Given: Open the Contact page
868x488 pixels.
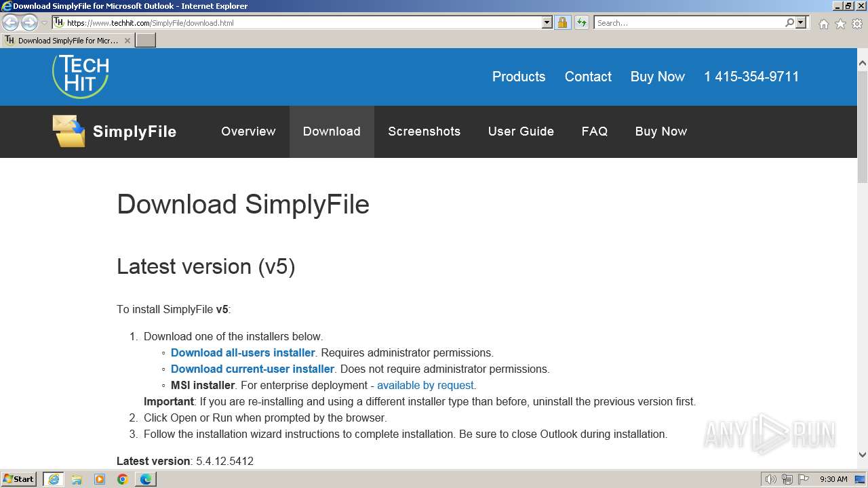Looking at the screenshot, I should coord(588,77).
